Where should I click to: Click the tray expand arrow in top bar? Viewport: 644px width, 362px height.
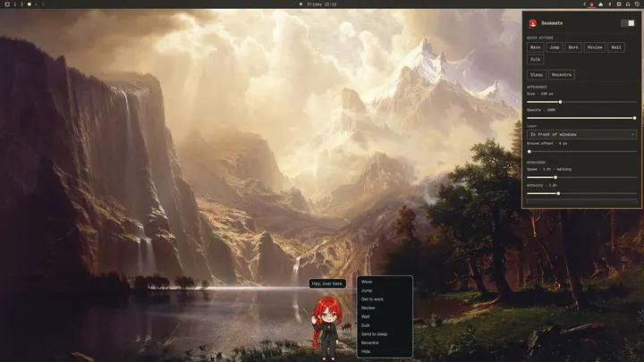tap(584, 4)
